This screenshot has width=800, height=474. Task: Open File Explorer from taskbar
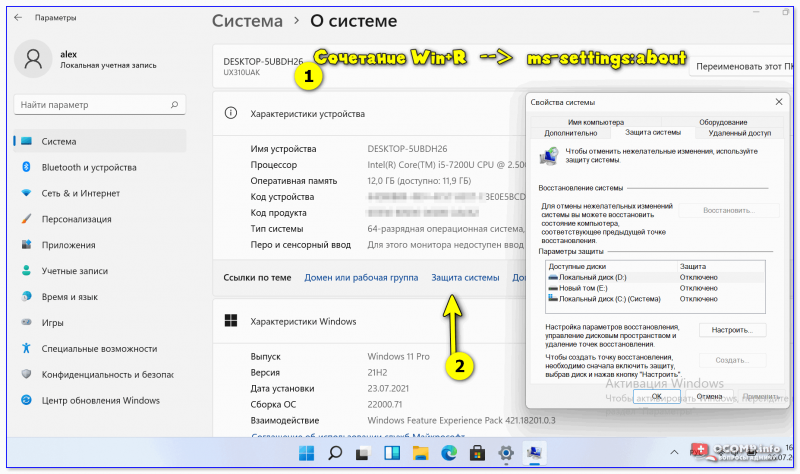(420, 453)
